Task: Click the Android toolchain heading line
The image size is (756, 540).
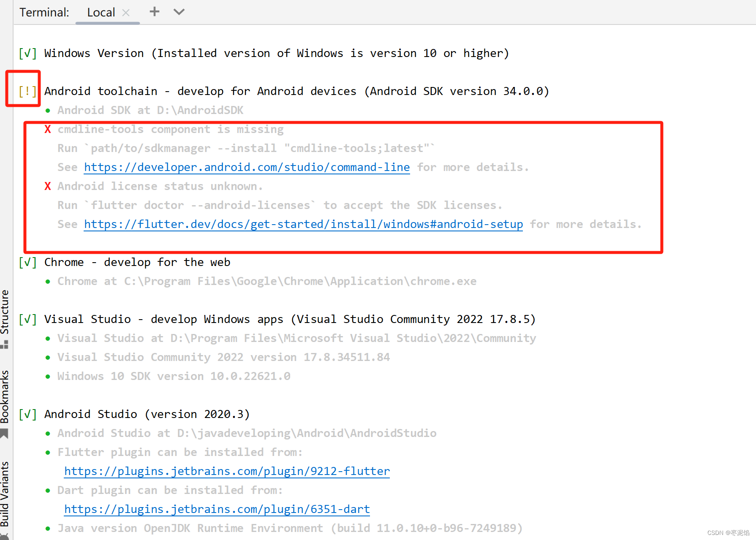Action: point(296,91)
